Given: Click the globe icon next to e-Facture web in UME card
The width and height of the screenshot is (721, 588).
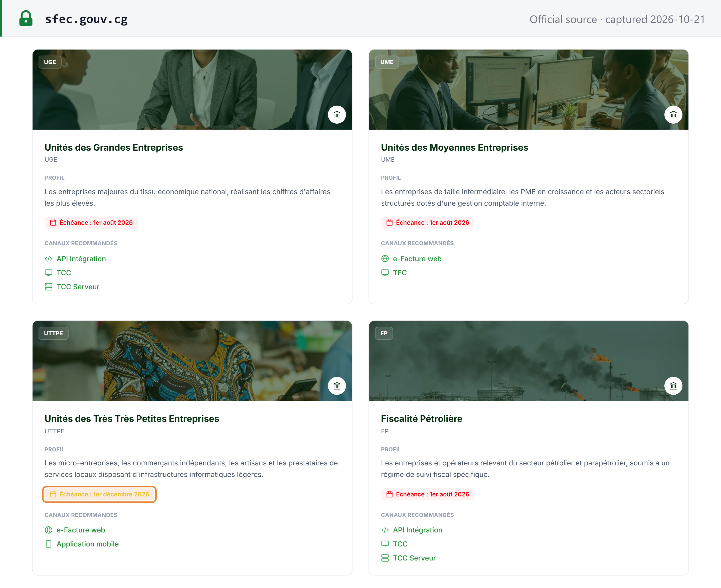Looking at the screenshot, I should (385, 259).
